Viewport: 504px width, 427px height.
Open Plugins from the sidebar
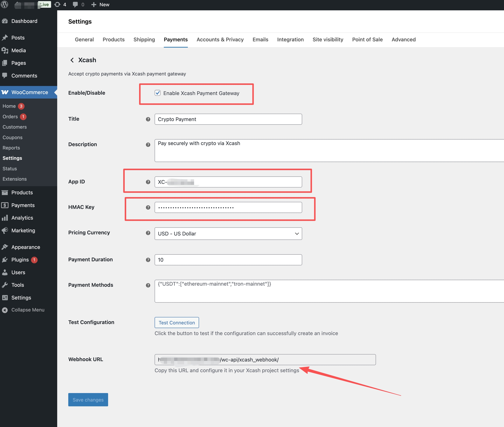(20, 260)
